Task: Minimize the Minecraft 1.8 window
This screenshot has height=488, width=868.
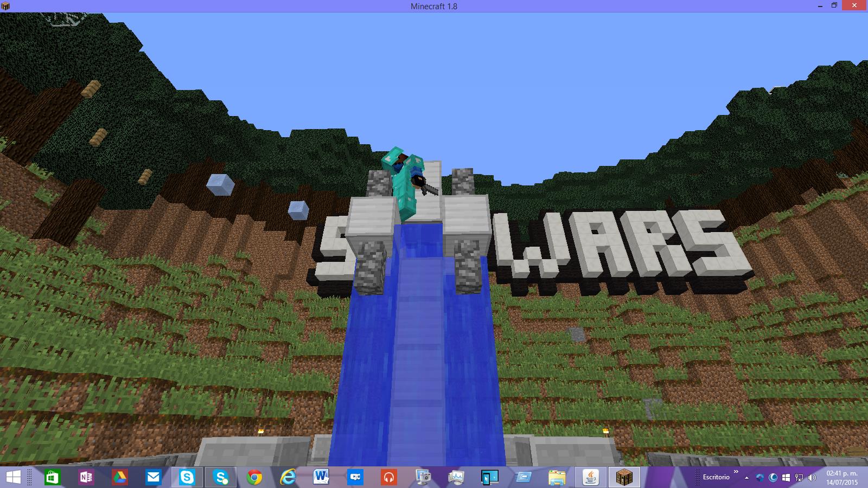Action: (x=820, y=5)
